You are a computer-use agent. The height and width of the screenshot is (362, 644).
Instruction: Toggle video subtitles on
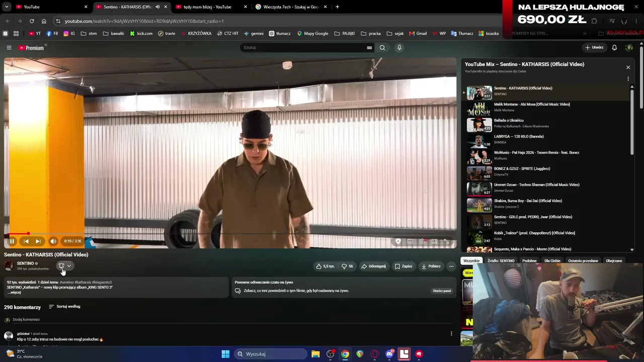[x=410, y=241]
